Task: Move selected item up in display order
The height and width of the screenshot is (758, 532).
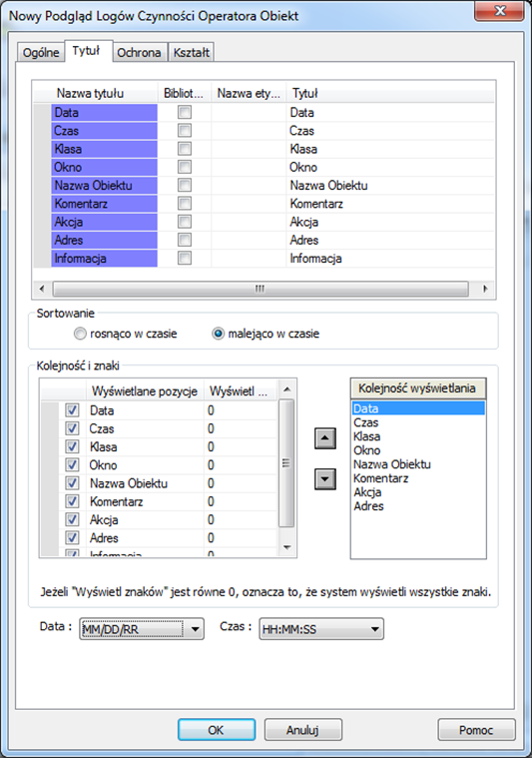Action: [x=325, y=438]
